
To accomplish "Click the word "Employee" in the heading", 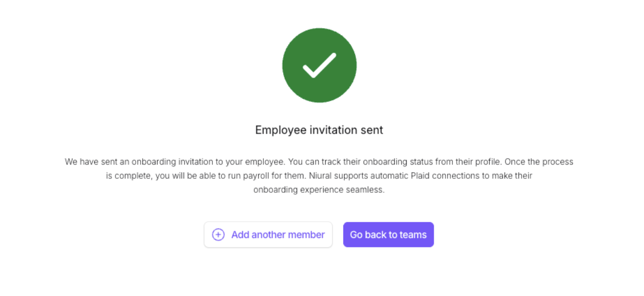I will click(280, 130).
